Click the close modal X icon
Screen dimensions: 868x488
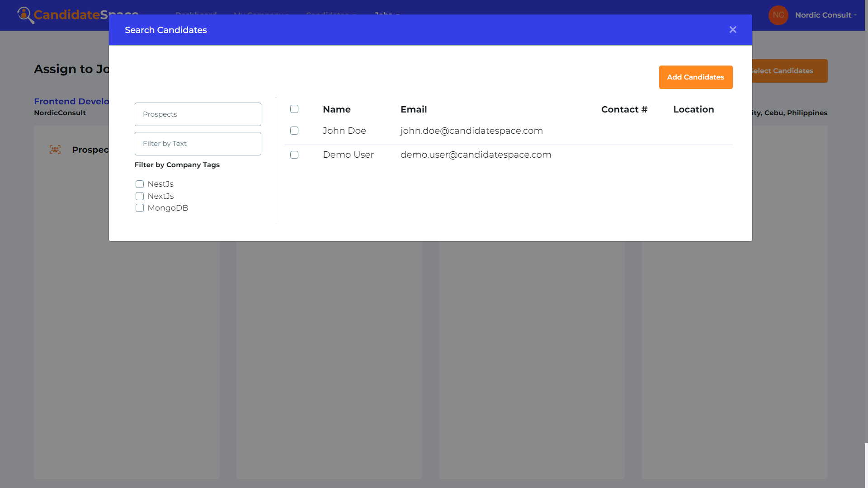733,30
